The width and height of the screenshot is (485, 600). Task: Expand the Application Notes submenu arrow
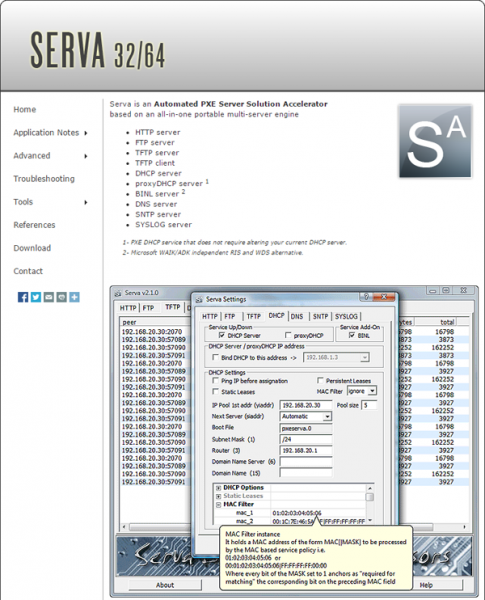tap(86, 133)
